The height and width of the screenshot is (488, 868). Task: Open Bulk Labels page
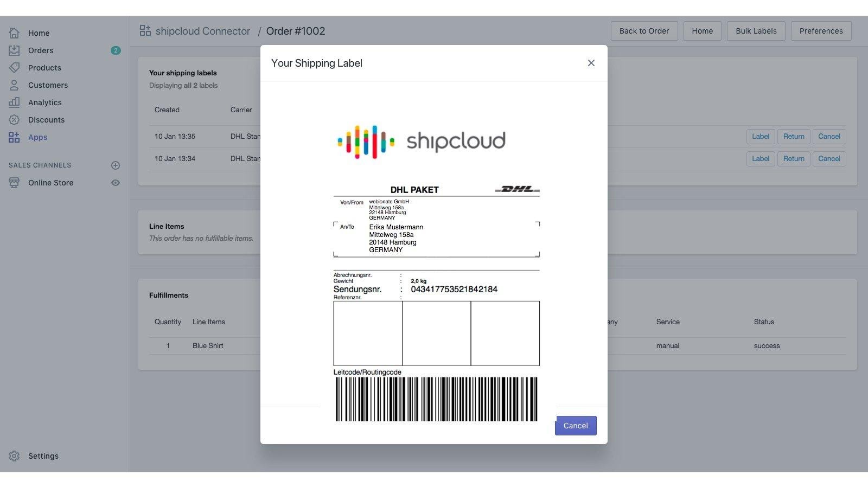(756, 31)
